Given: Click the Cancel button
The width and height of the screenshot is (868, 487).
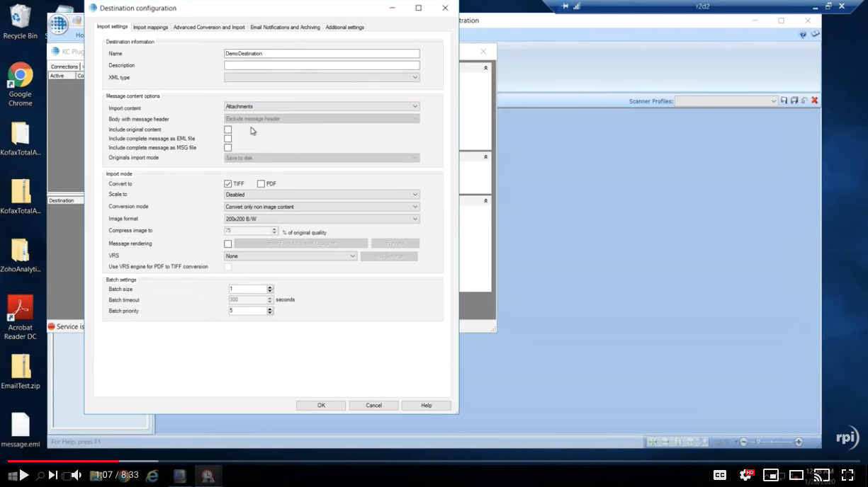Looking at the screenshot, I should [373, 406].
